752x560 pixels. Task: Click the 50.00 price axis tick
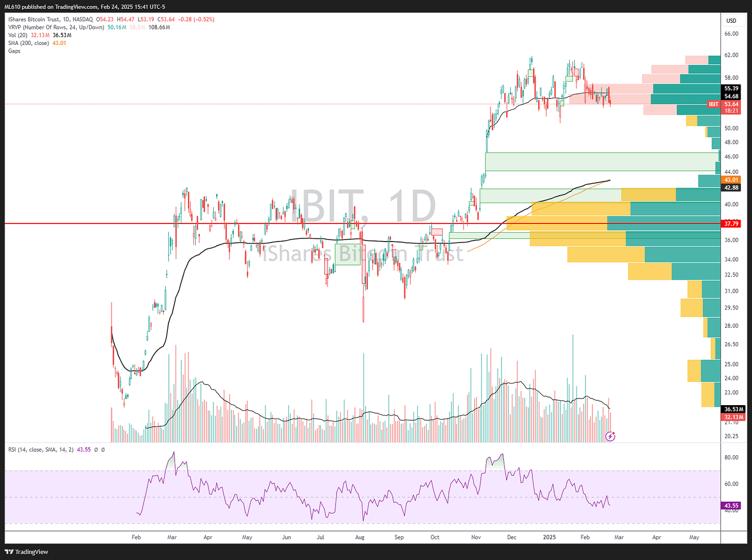[731, 128]
